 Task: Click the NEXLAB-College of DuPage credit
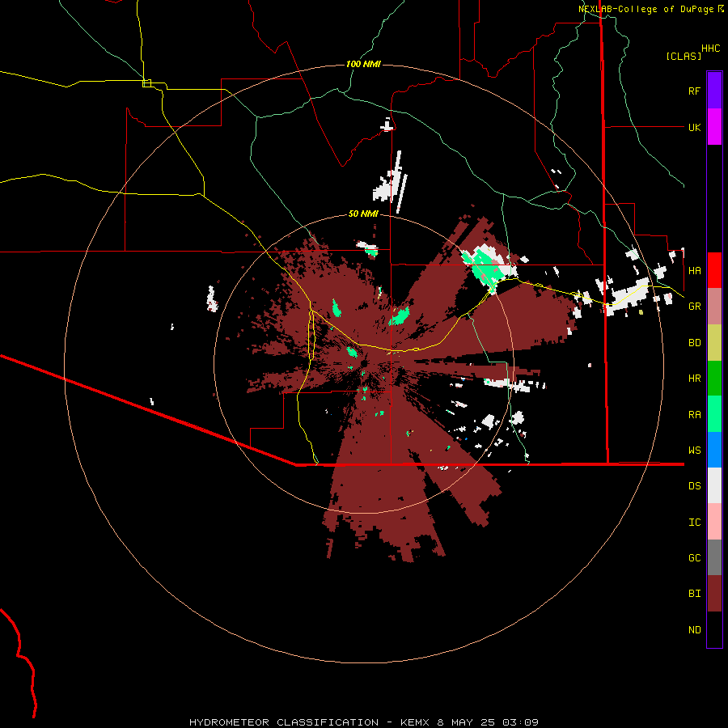coord(650,9)
